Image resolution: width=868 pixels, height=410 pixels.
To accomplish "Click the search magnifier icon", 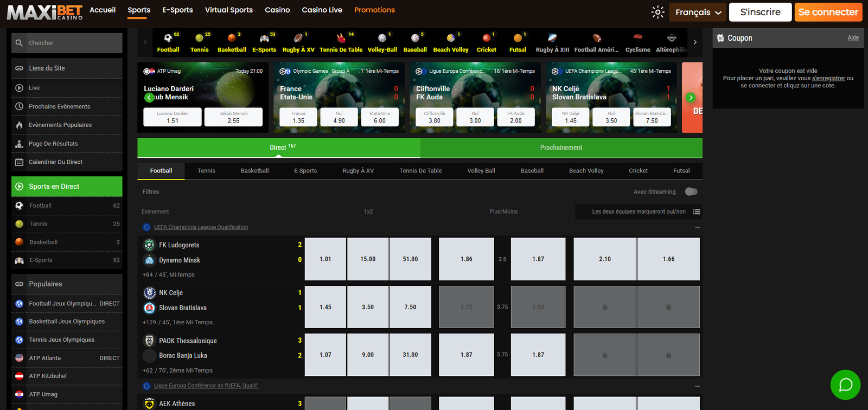I will pyautogui.click(x=20, y=43).
